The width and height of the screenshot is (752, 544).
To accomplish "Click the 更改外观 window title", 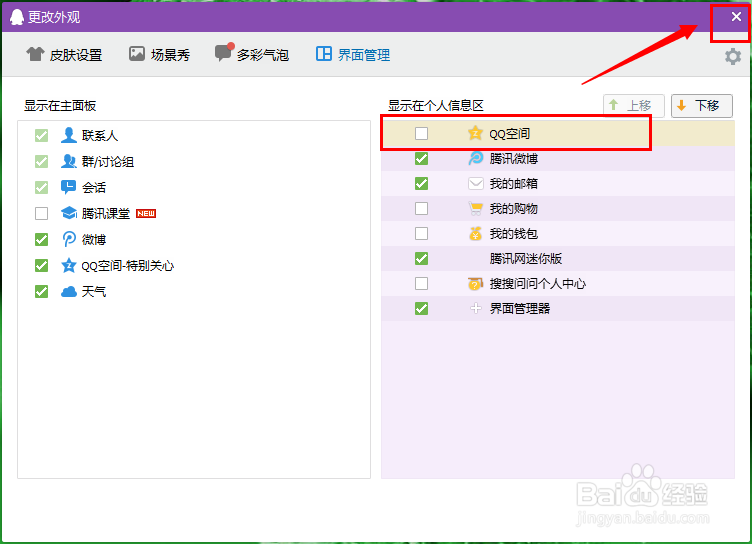I will tap(54, 17).
